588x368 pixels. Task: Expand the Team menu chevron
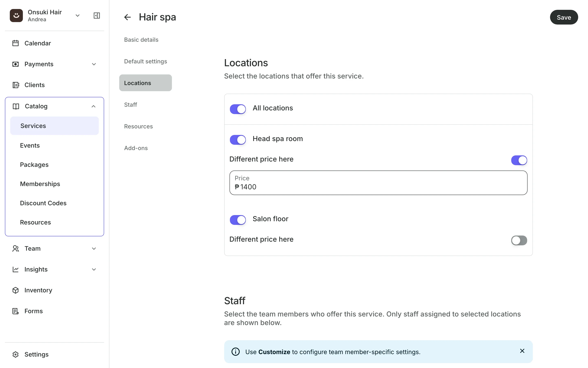pyautogui.click(x=94, y=248)
